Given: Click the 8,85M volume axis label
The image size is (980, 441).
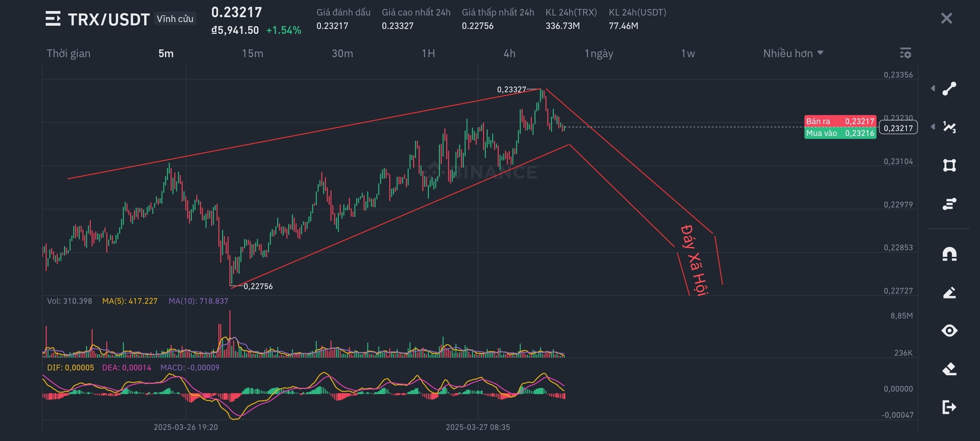Looking at the screenshot, I should 902,316.
